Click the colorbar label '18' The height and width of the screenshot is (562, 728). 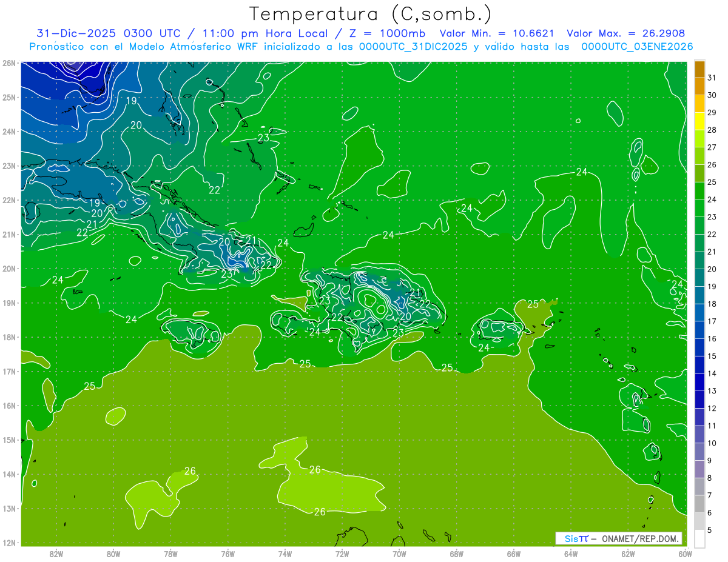[x=712, y=304]
